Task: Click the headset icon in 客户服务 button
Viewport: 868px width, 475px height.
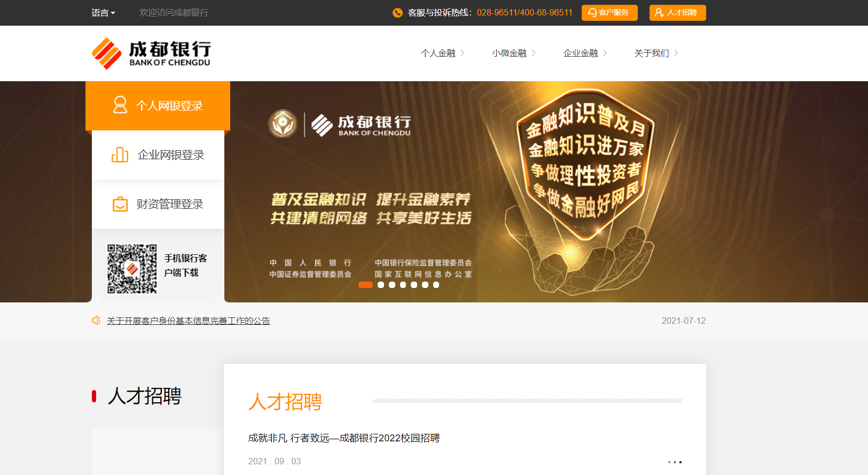Action: click(592, 13)
